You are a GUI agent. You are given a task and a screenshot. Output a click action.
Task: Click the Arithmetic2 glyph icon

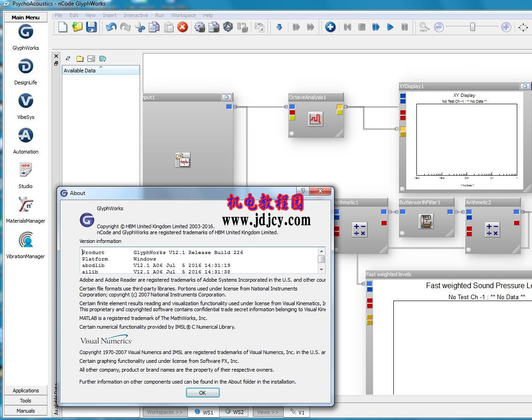(x=492, y=230)
